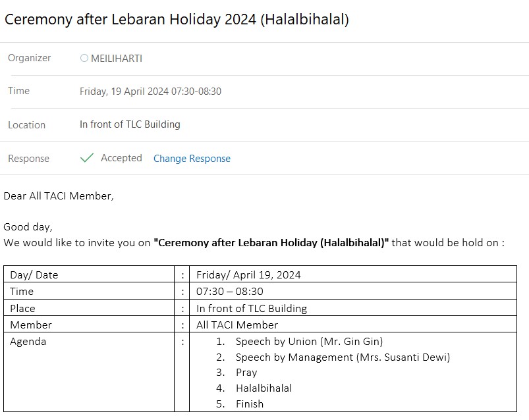Click agenda item Speech by Union
Image resolution: width=529 pixels, height=420 pixels.
[x=309, y=341]
